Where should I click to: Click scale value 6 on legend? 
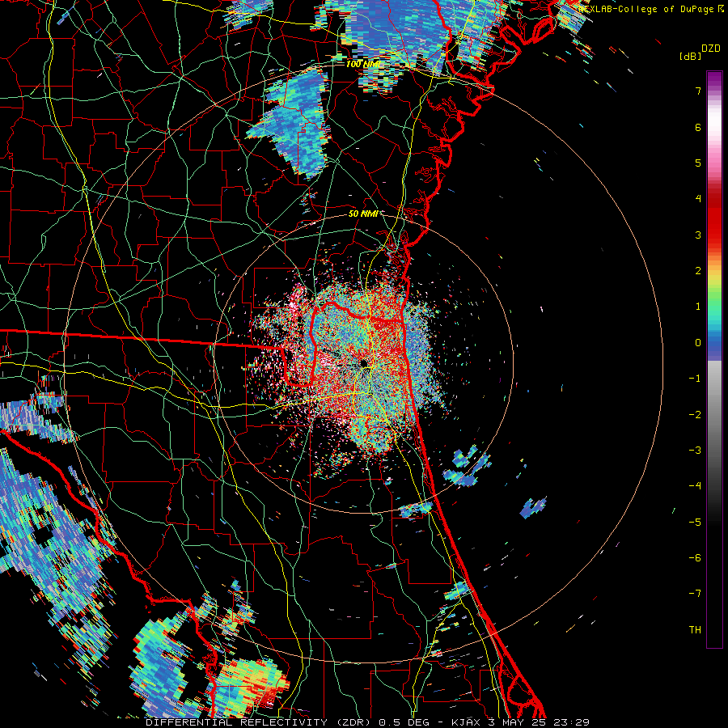tap(698, 127)
